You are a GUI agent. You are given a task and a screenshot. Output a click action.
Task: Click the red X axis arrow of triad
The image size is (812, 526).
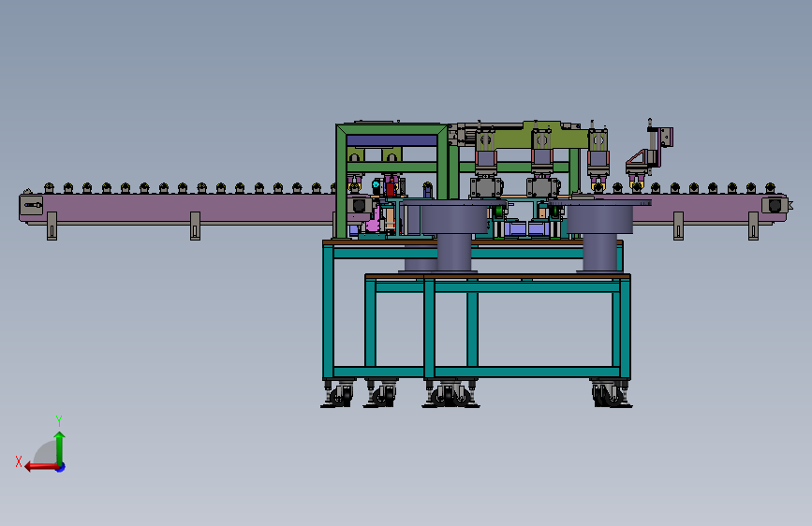[41, 467]
